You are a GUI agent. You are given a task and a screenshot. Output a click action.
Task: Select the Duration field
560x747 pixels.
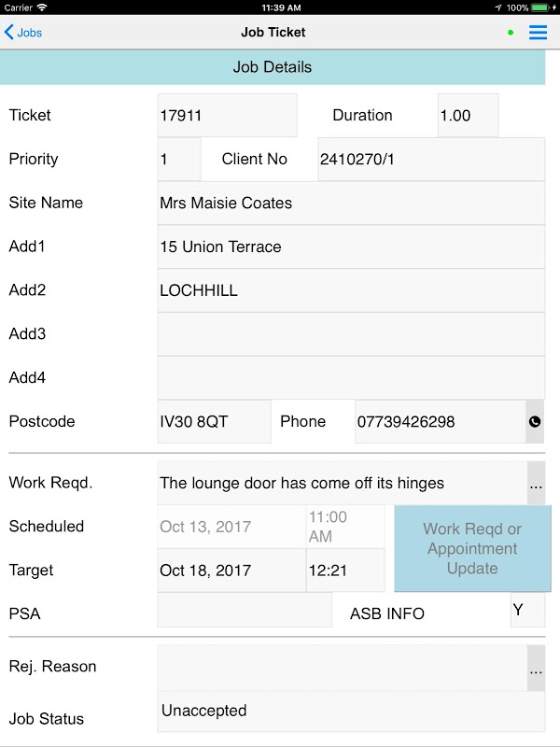(x=468, y=116)
